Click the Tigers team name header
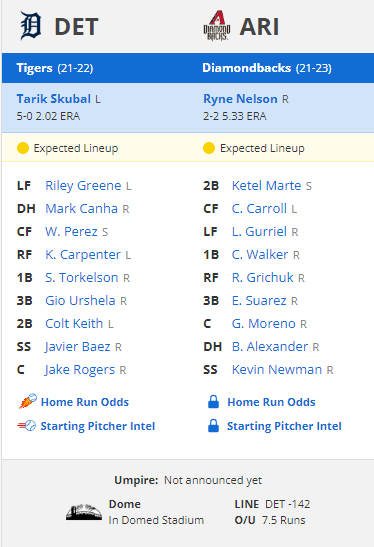 click(x=34, y=68)
